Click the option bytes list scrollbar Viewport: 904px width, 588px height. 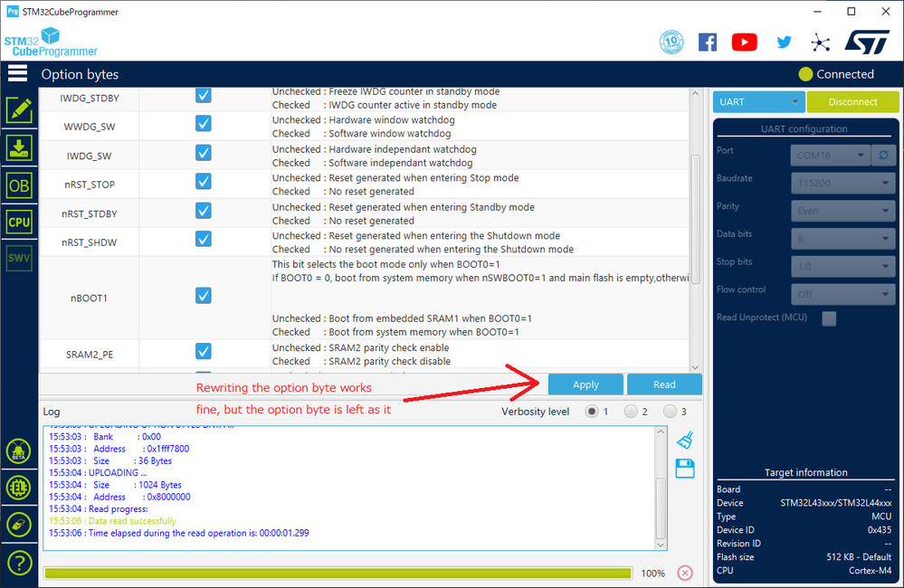tap(695, 219)
